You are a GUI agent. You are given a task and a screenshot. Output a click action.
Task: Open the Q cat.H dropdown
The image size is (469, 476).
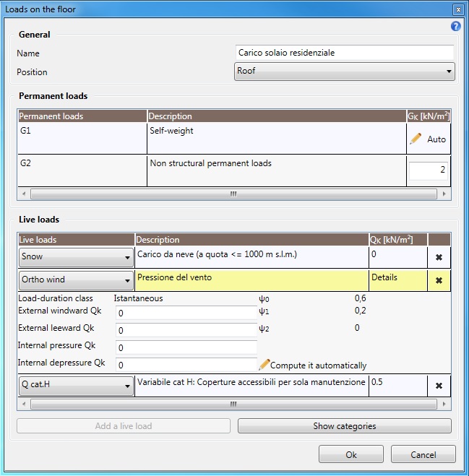[x=76, y=386]
